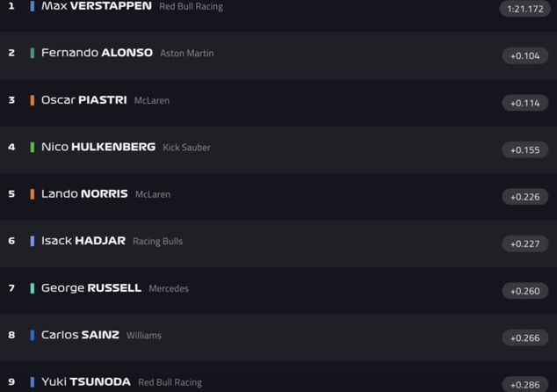Select Lando Norris's driver name
Viewport: 557px width, 392px height.
[x=84, y=193]
